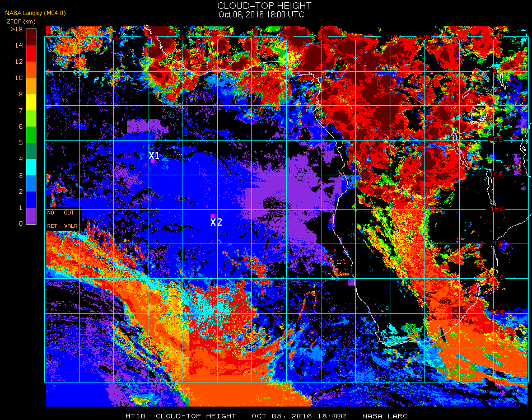The height and width of the screenshot is (420, 532).
Task: Click the light blue 2–3 km legend band
Action: [31, 184]
